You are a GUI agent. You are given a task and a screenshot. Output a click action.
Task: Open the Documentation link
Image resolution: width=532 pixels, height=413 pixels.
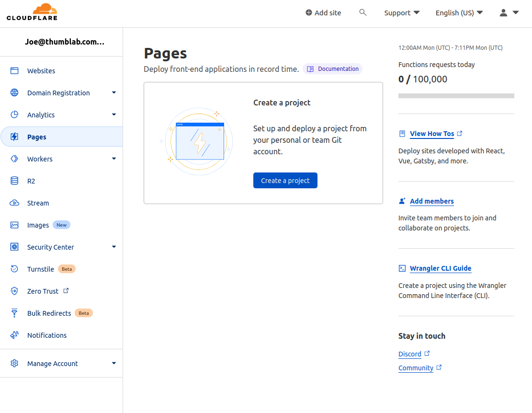coord(332,69)
